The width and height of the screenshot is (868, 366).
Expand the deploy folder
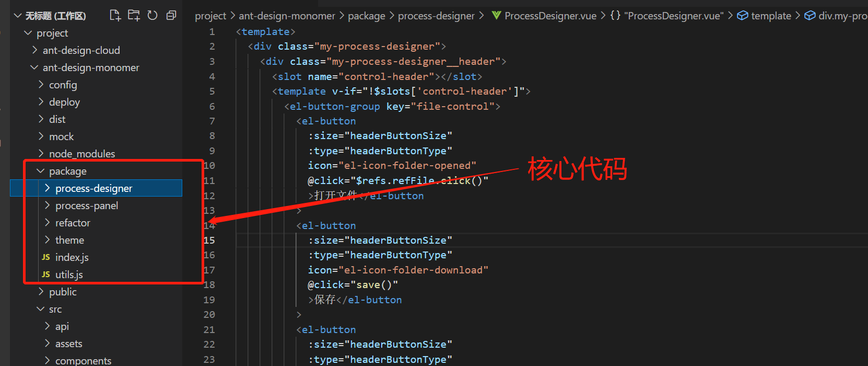(x=41, y=102)
